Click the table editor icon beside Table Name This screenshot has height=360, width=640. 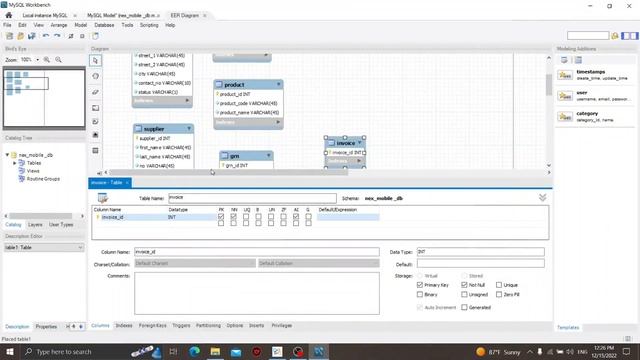click(103, 198)
